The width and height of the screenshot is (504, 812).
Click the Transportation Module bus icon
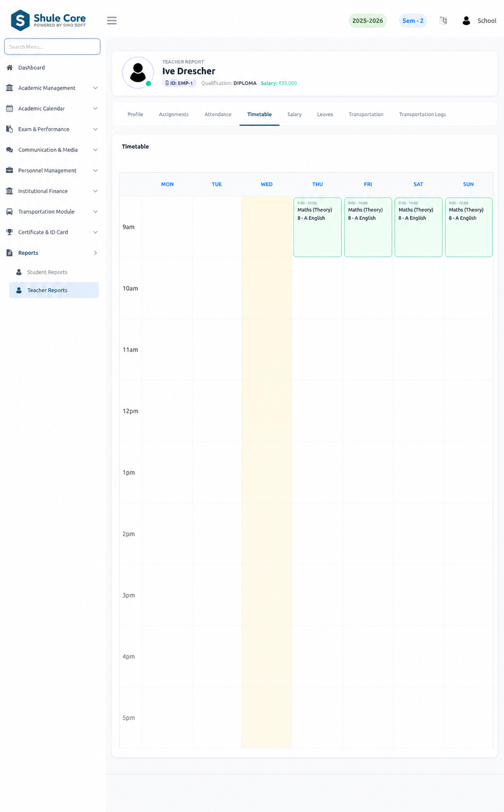pyautogui.click(x=9, y=211)
